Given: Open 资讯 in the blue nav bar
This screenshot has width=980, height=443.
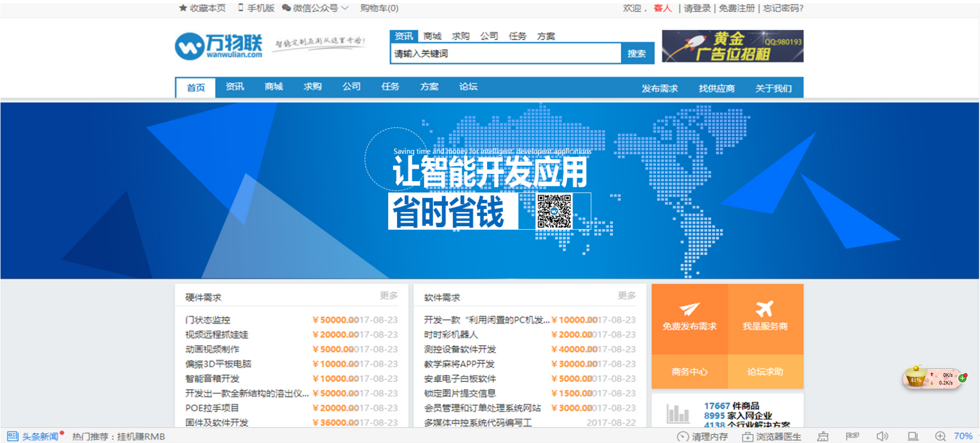Looking at the screenshot, I should (235, 86).
